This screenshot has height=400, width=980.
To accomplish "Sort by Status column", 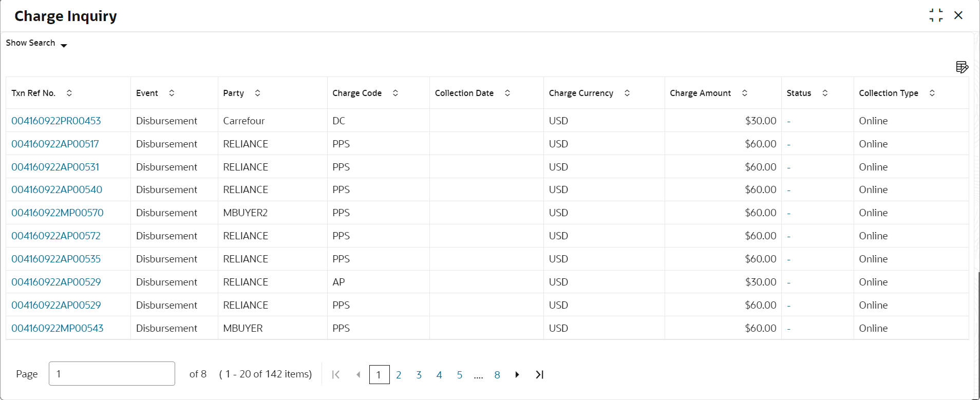I will pyautogui.click(x=825, y=93).
